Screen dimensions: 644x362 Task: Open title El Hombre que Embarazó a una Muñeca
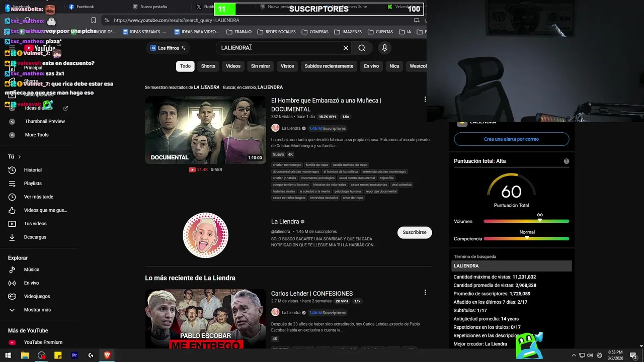pyautogui.click(x=326, y=105)
